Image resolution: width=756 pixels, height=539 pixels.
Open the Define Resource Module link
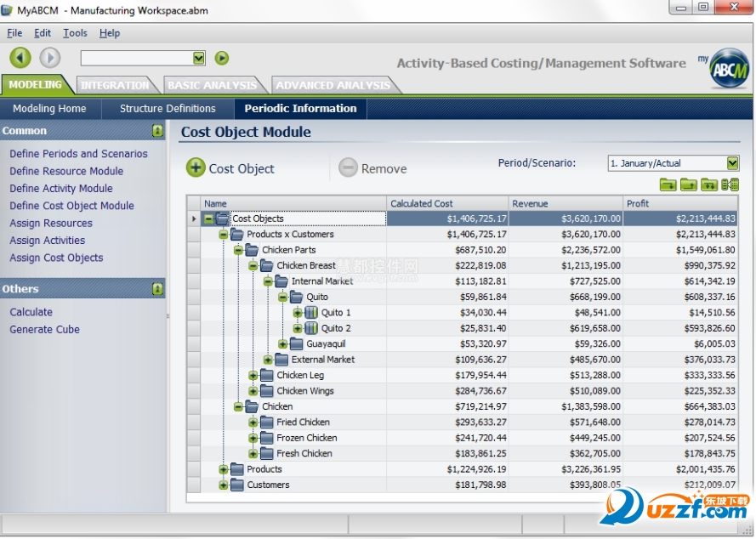[66, 171]
